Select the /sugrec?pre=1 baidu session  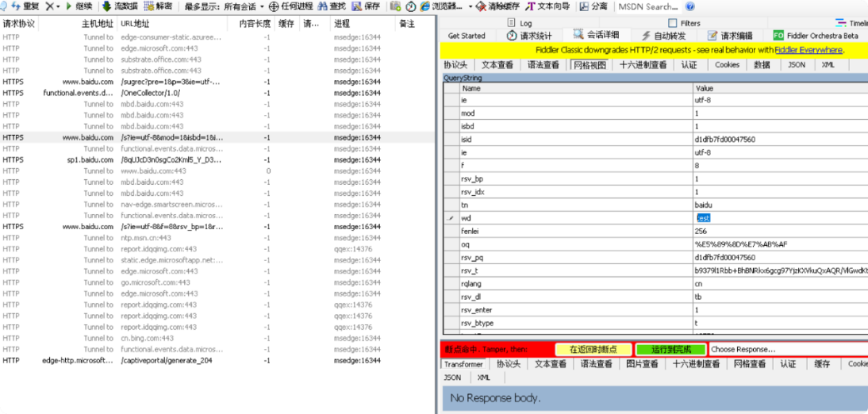[217, 82]
